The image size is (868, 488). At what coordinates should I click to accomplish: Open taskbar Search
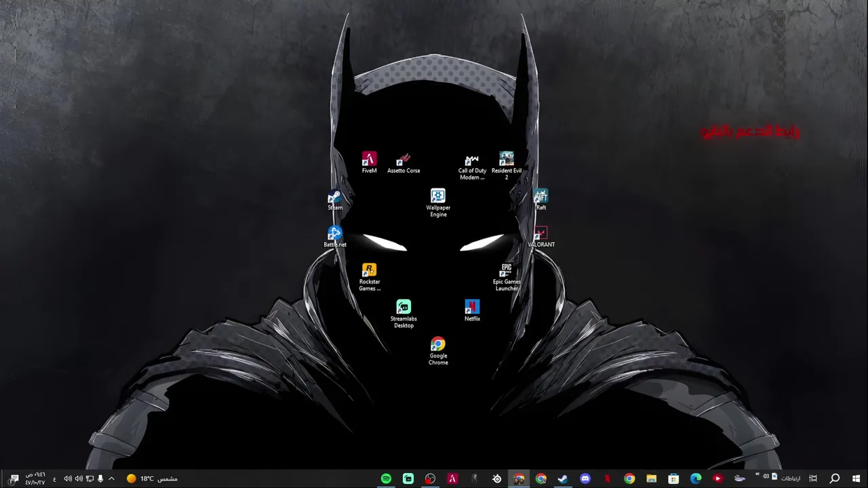835,479
